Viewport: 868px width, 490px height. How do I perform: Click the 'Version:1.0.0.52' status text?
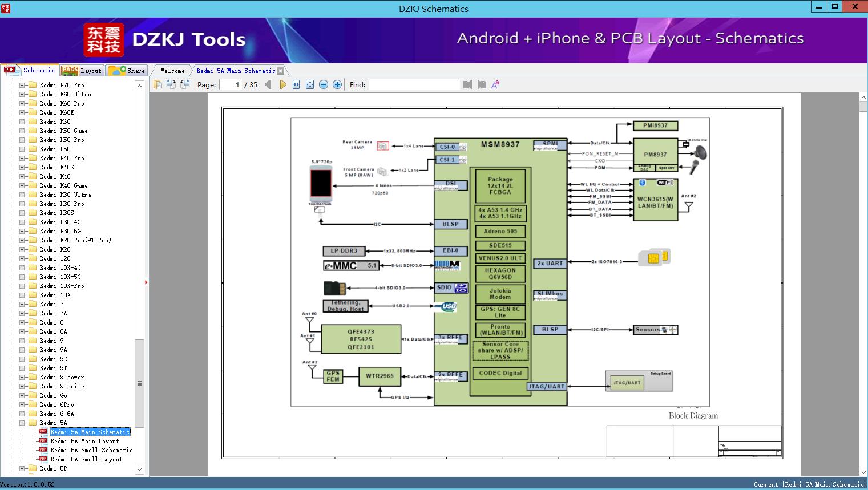[27, 484]
